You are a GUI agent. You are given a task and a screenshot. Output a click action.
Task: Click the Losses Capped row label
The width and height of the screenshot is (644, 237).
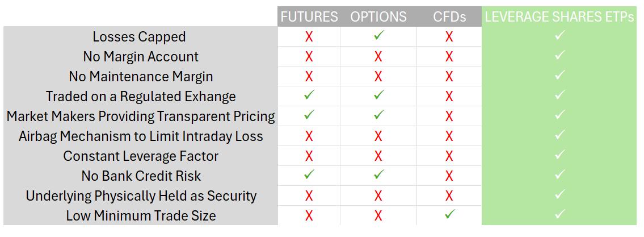point(139,36)
